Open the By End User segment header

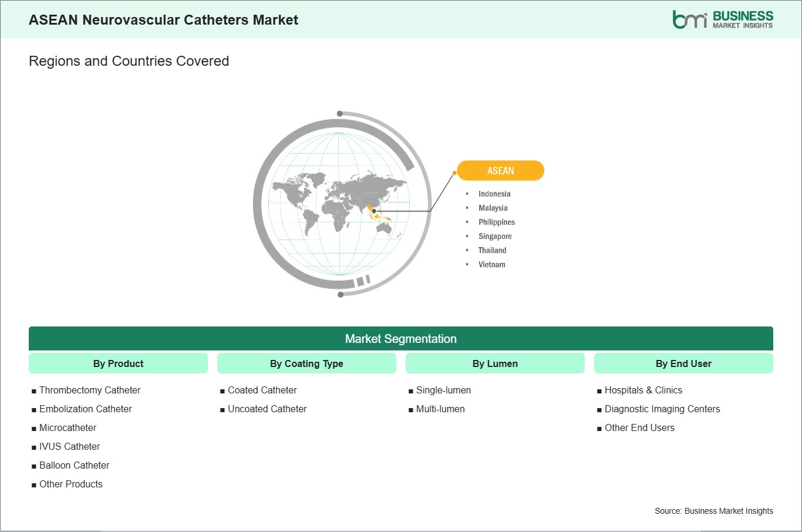click(683, 363)
